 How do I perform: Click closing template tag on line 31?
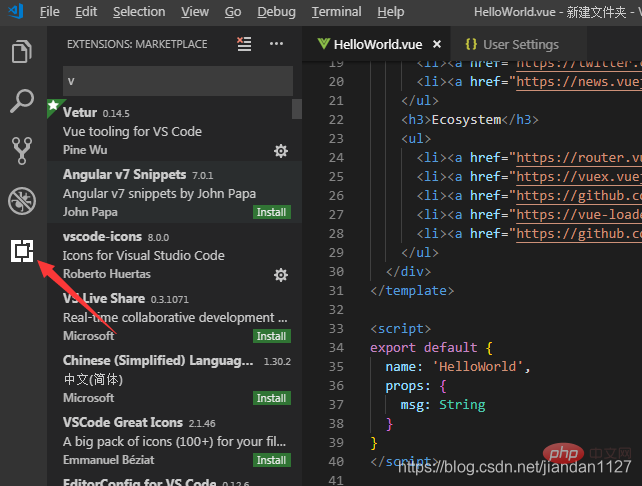click(x=412, y=291)
